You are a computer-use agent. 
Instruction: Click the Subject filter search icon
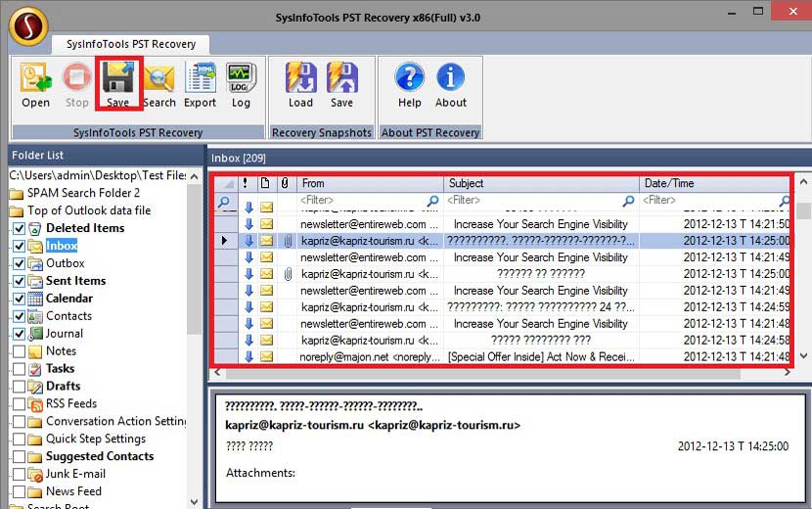(x=628, y=201)
